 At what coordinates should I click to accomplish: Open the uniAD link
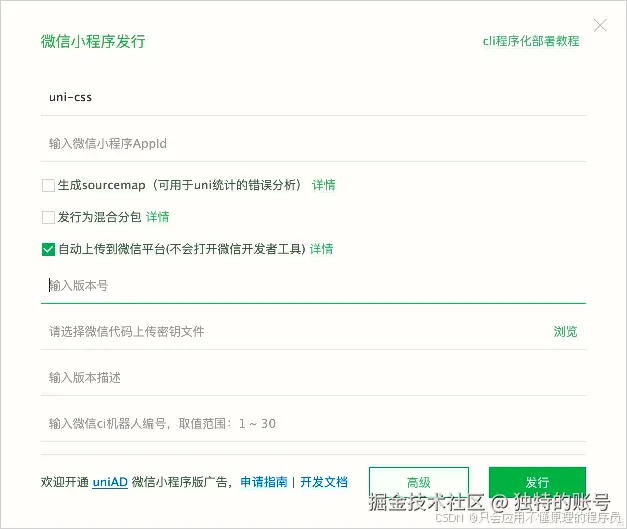[110, 482]
